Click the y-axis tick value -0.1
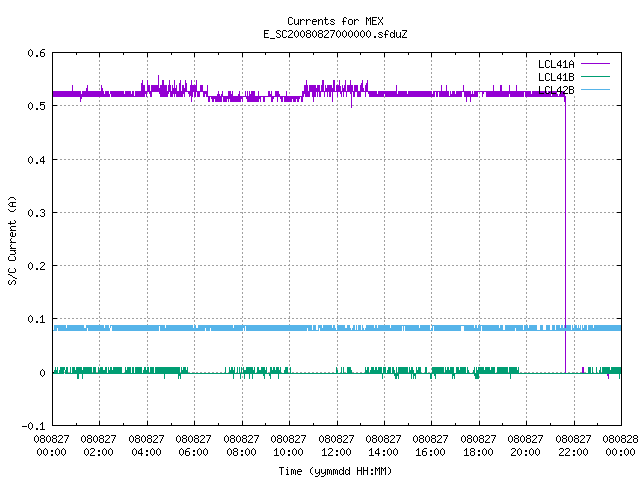The image size is (640, 480). (x=33, y=427)
